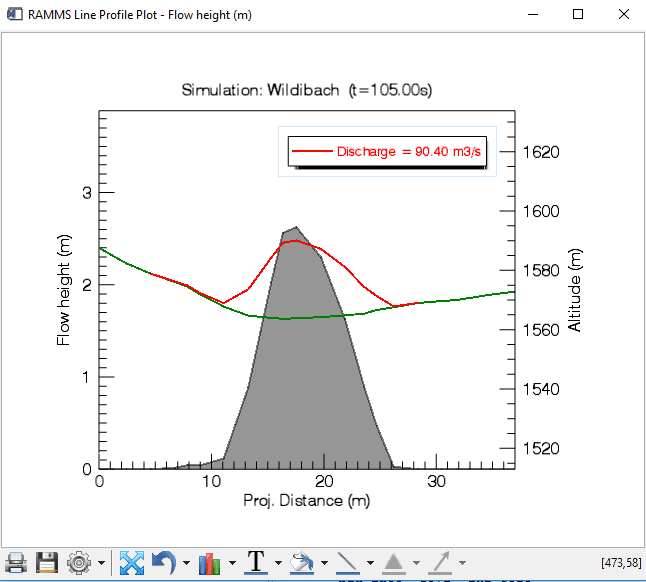This screenshot has height=582, width=646.
Task: Select the 'Altitude (m)' axis label
Action: point(574,290)
